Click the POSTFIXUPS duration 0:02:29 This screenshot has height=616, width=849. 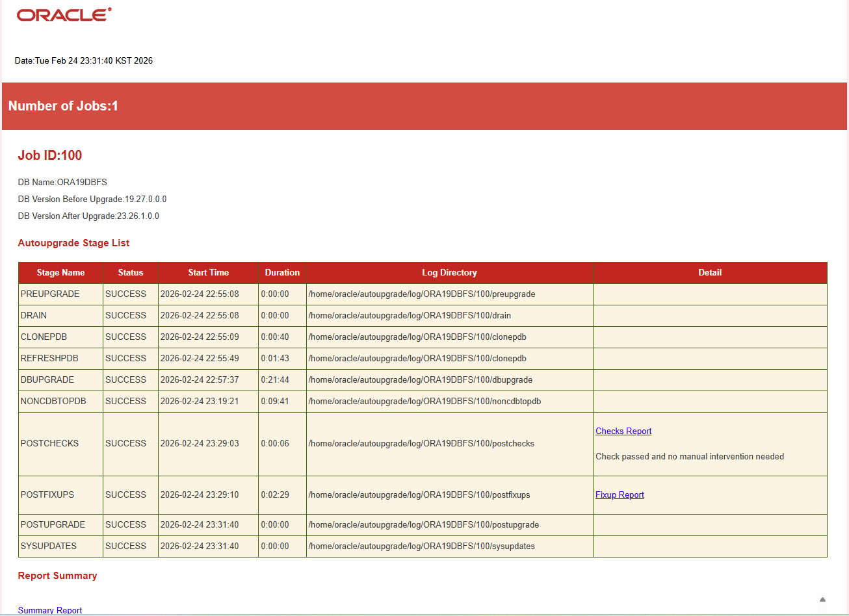[275, 495]
